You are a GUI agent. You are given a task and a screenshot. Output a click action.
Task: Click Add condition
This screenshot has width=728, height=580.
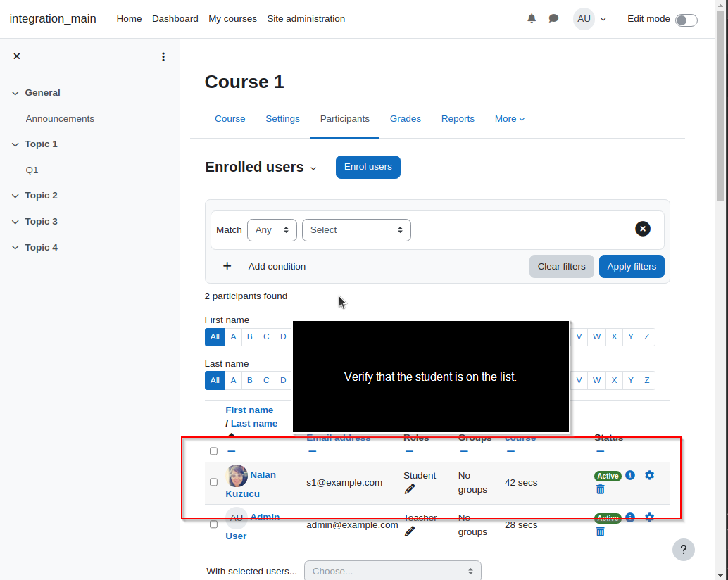(x=277, y=266)
